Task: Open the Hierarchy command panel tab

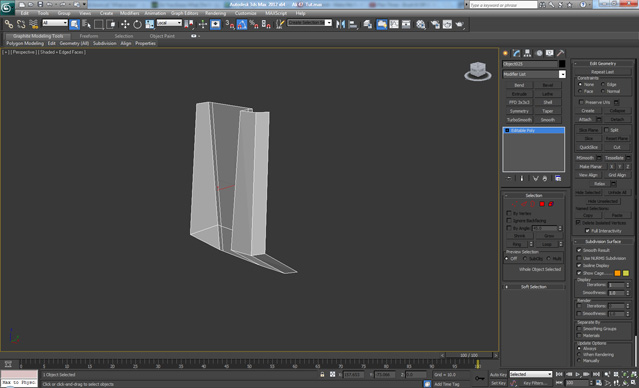Action: pos(528,53)
